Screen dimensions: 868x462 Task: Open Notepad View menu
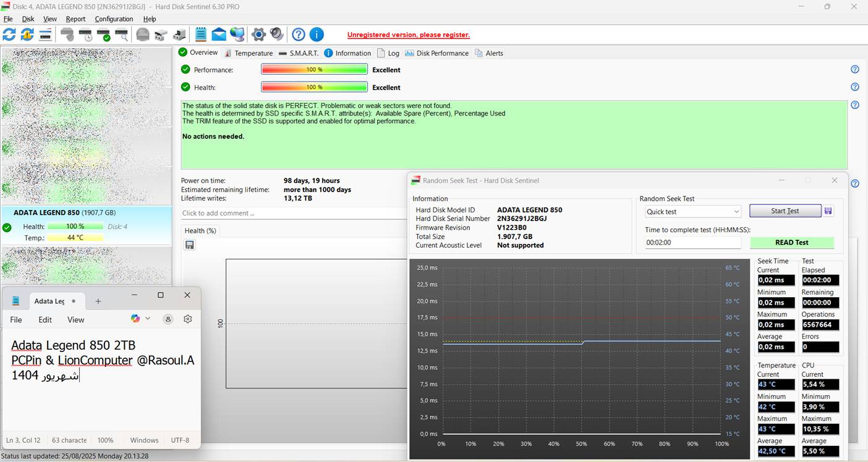(75, 319)
